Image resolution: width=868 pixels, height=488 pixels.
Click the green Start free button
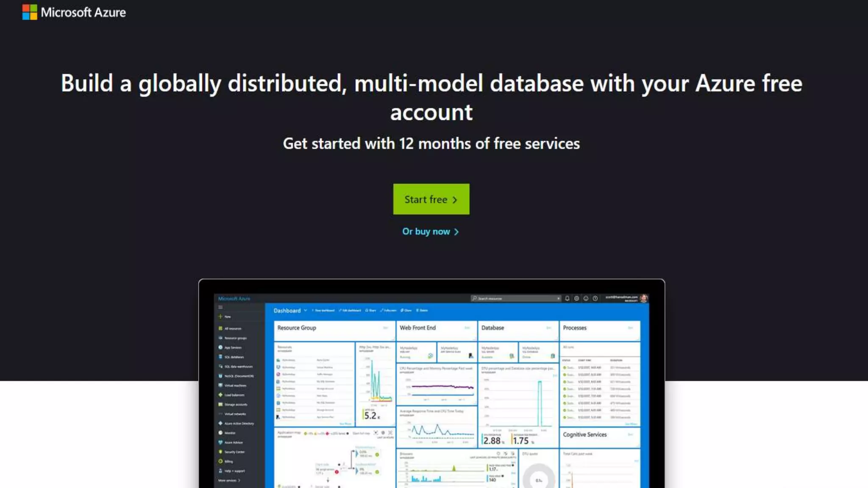click(x=431, y=199)
